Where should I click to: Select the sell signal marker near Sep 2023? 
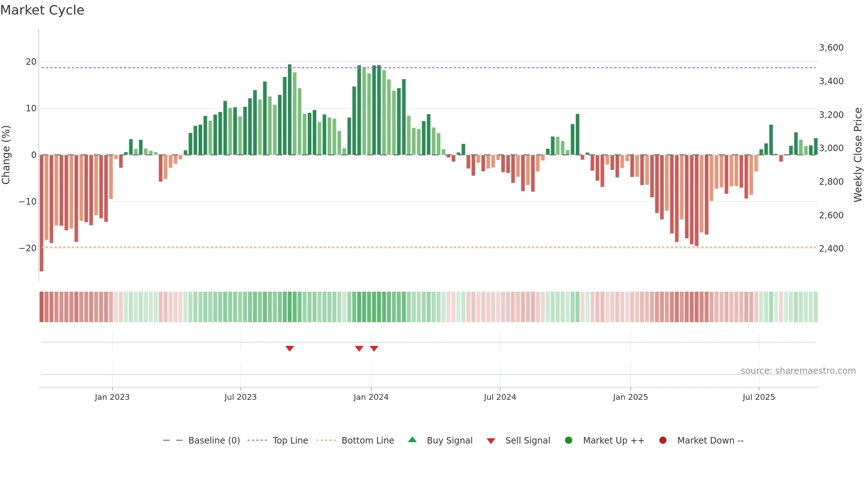(290, 348)
